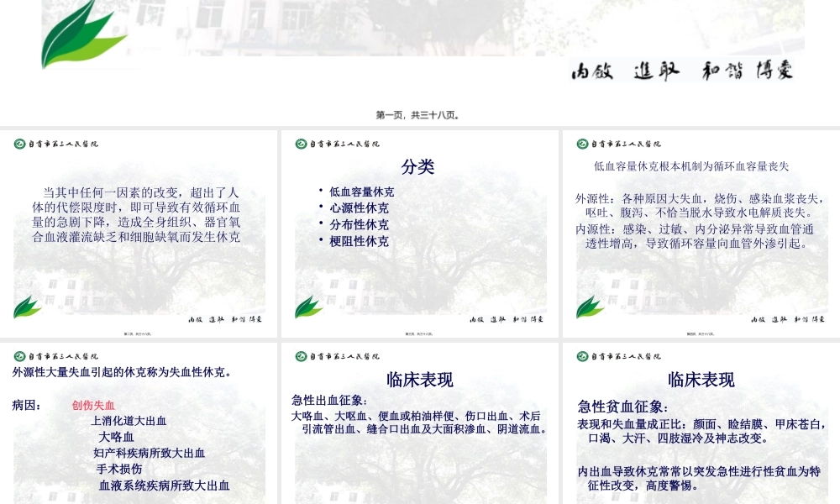
Task: Select the 梗阻性休克 bullet point
Action: [x=361, y=241]
